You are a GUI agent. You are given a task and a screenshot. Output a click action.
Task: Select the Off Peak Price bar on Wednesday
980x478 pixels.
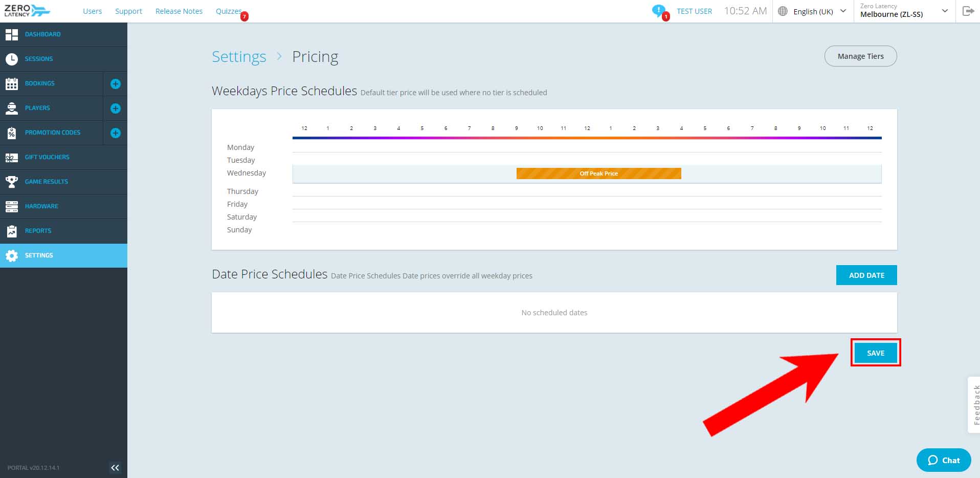(x=598, y=173)
